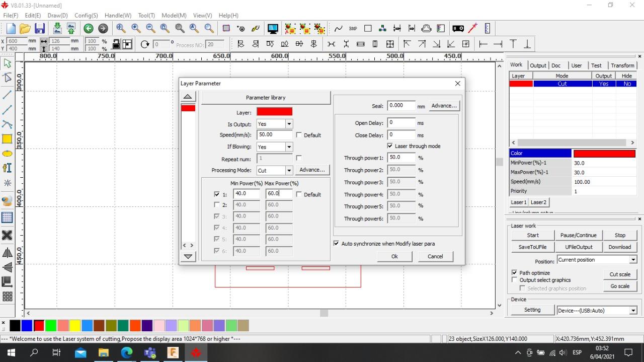Screen dimensions: 644x362
Task: Toggle Auto synchronize when Modify laser para
Action: (336, 243)
